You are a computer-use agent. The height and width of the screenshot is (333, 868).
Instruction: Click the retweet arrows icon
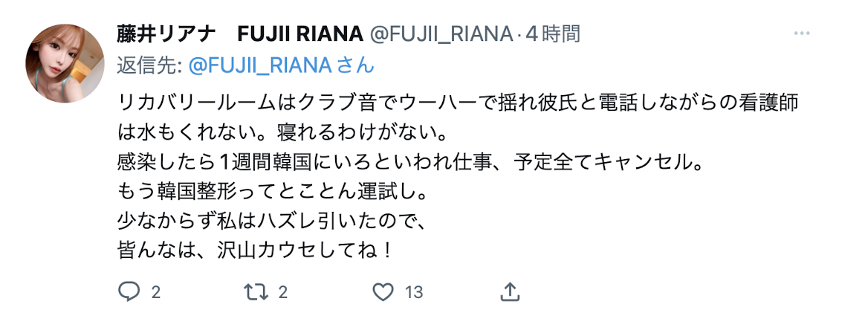[255, 291]
